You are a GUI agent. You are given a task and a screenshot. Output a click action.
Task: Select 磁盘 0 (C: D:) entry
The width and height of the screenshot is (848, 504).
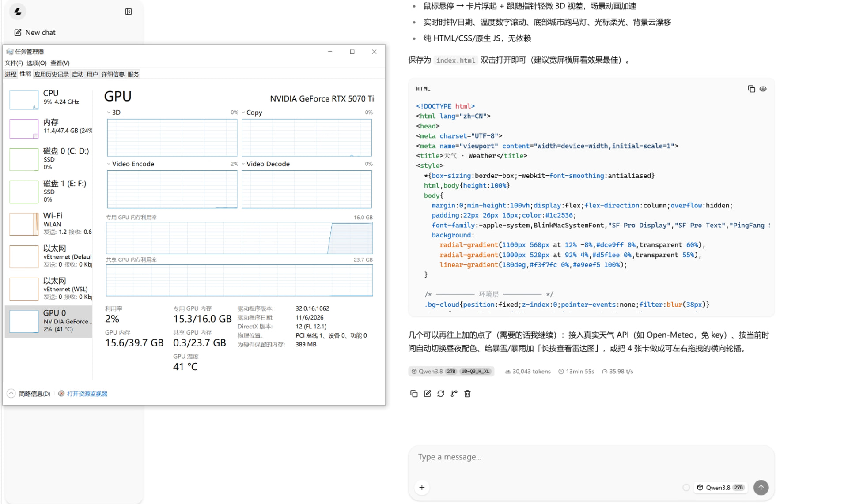(49, 159)
